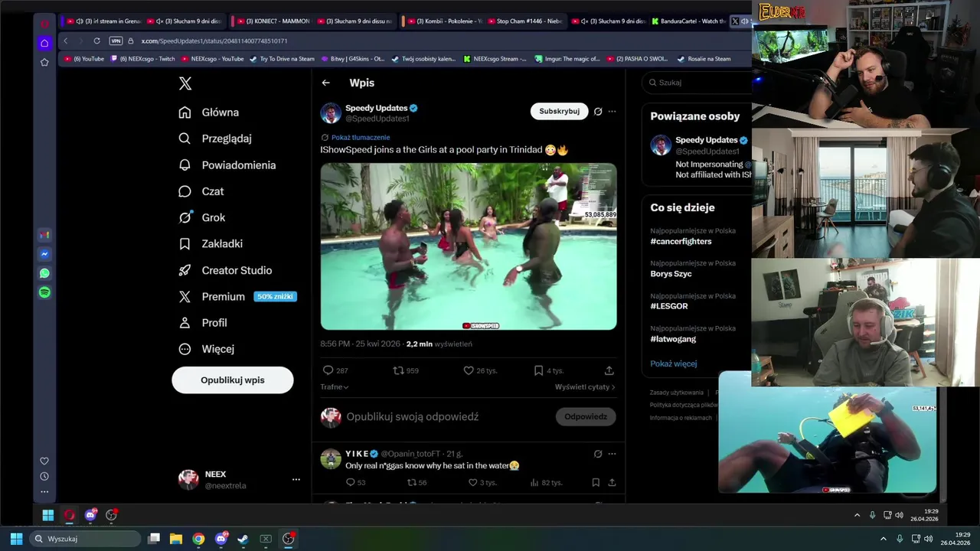Screen dimensions: 980x551
Task: Open WhatsApp in the Opera sidebar
Action: pos(44,273)
